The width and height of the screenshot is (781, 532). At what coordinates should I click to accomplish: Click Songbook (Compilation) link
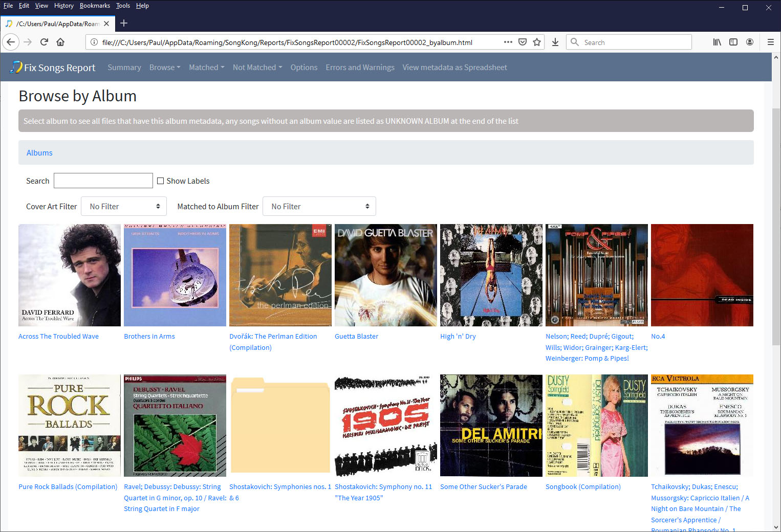[583, 486]
